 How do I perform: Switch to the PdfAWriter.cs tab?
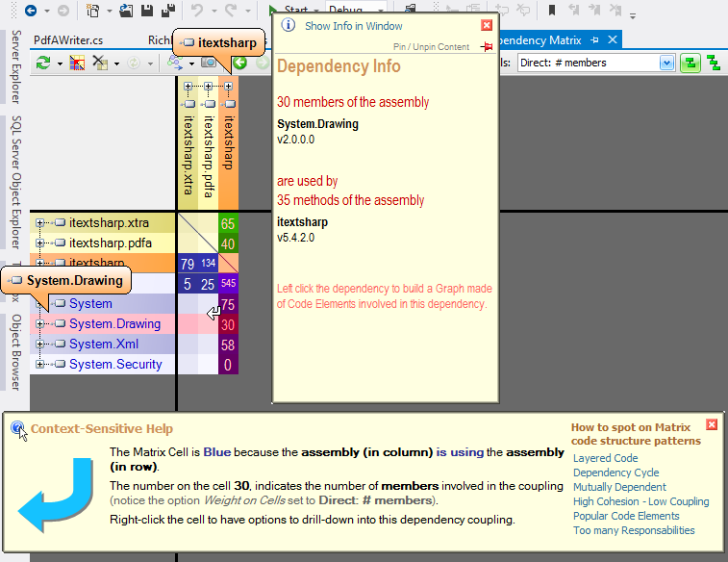click(x=68, y=40)
